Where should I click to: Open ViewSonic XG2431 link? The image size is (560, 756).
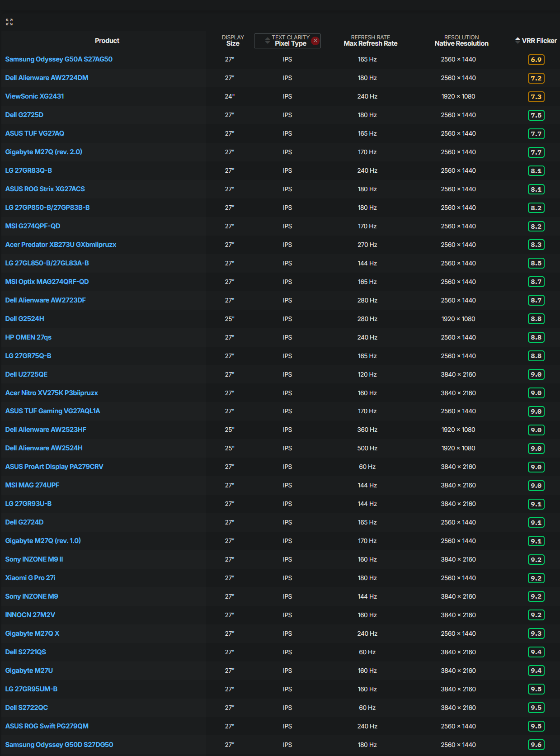34,96
